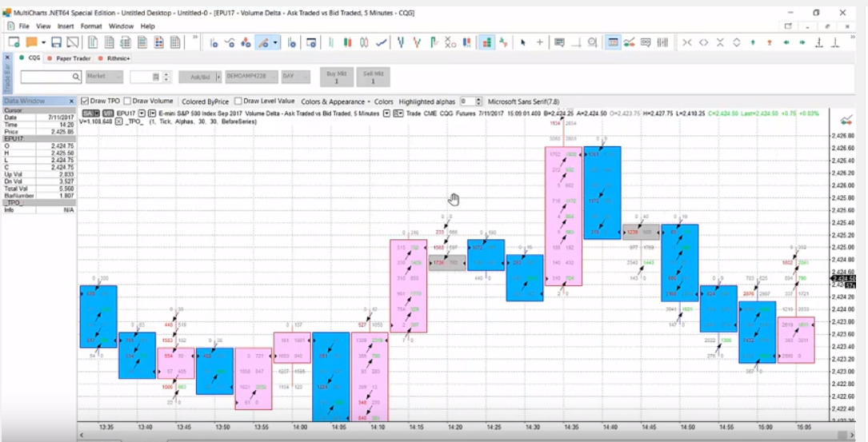868x442 pixels.
Task: Click the Sell Mkt button
Action: point(373,77)
